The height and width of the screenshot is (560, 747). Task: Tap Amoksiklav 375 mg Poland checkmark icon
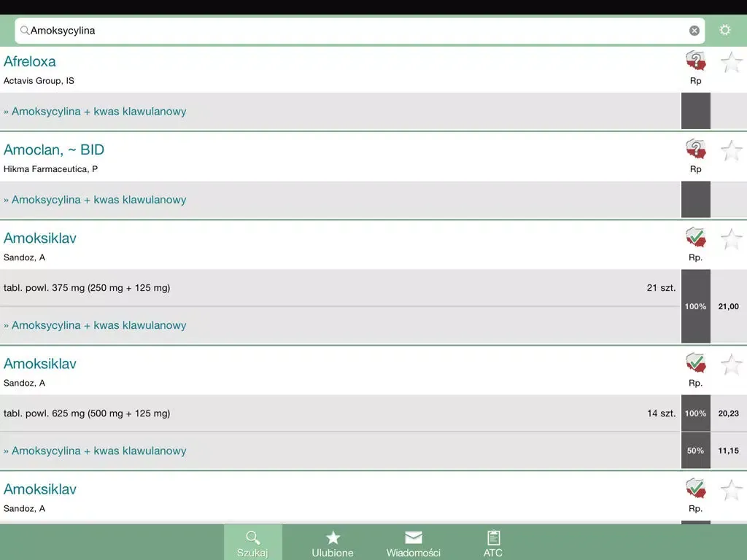695,237
